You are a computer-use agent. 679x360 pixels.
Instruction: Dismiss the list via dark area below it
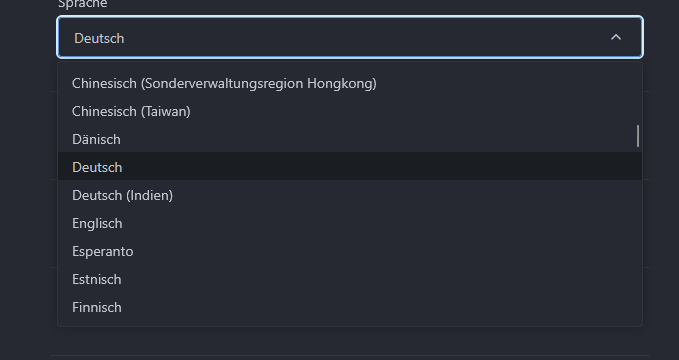(x=350, y=342)
